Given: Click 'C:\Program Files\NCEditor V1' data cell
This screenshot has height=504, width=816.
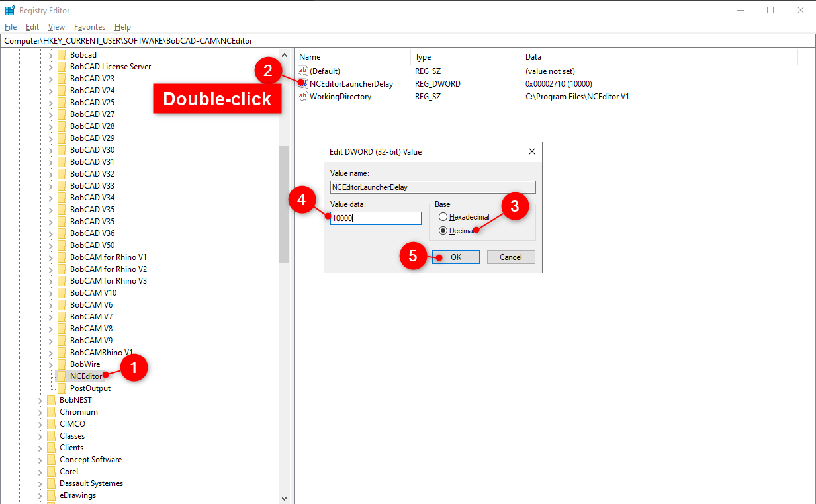Looking at the screenshot, I should pyautogui.click(x=577, y=96).
